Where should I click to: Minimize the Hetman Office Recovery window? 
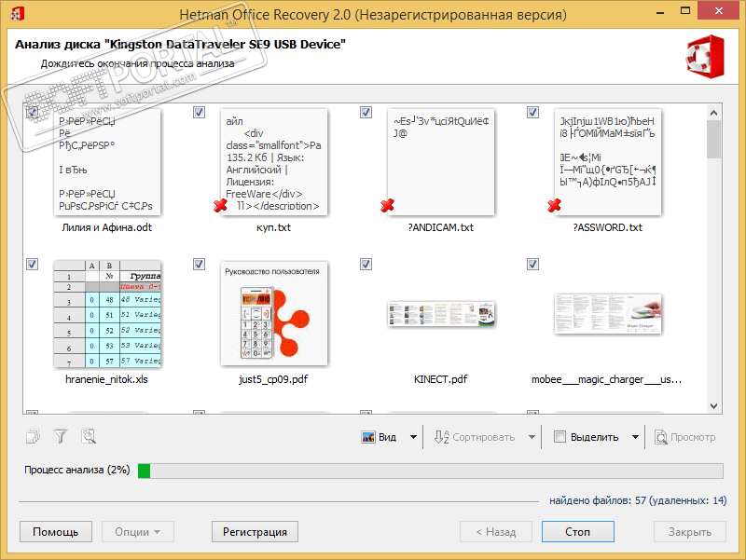[x=660, y=12]
